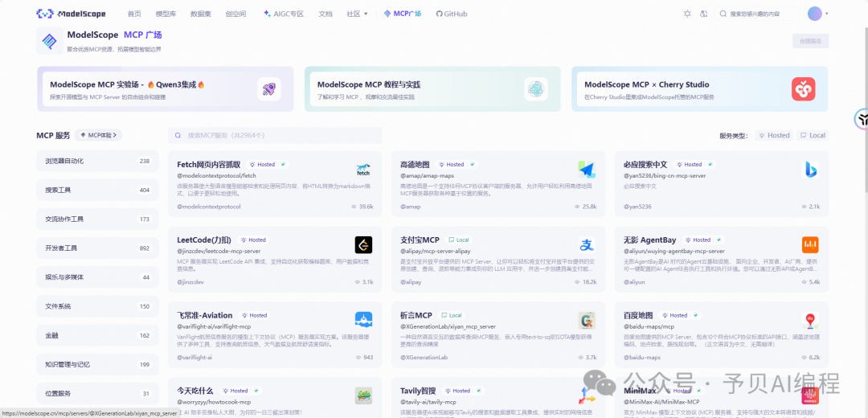Click @modelcontextprotocol author on Fetch card
The height and width of the screenshot is (418, 868).
coord(209,207)
